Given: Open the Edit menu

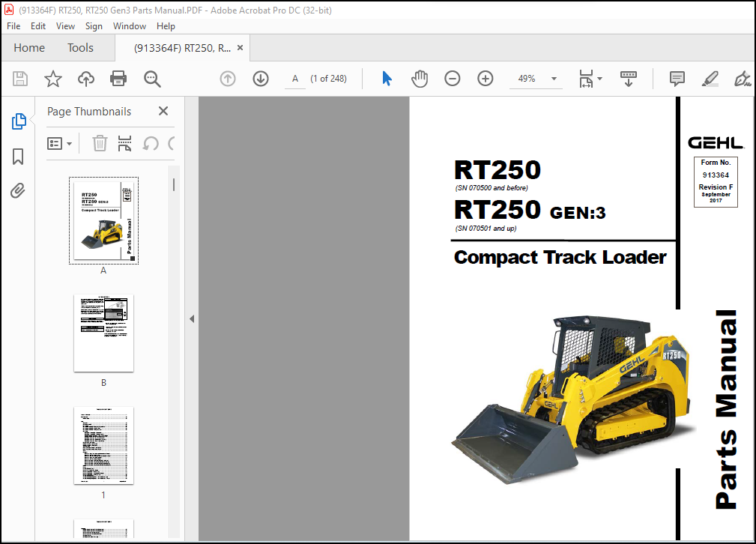Looking at the screenshot, I should [38, 26].
